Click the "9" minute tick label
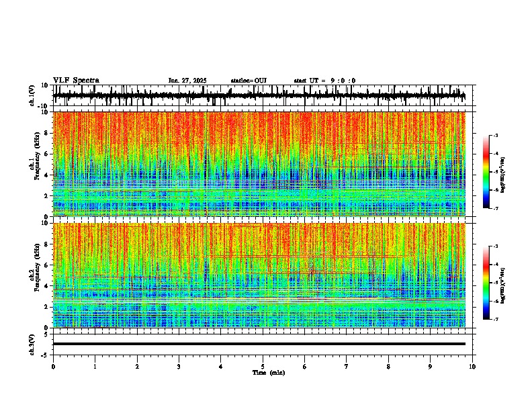The width and height of the screenshot is (532, 411). pyautogui.click(x=430, y=367)
